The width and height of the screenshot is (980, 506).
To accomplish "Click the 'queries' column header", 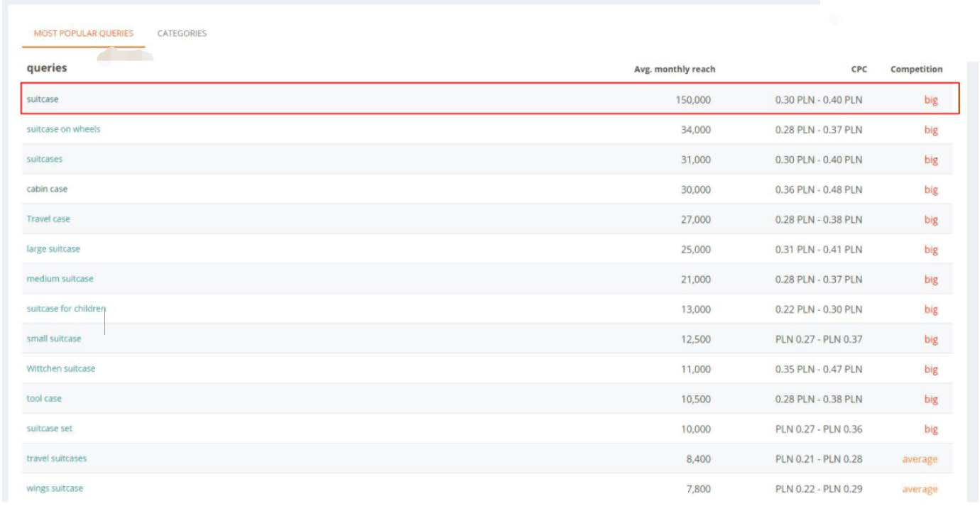I will pyautogui.click(x=47, y=68).
